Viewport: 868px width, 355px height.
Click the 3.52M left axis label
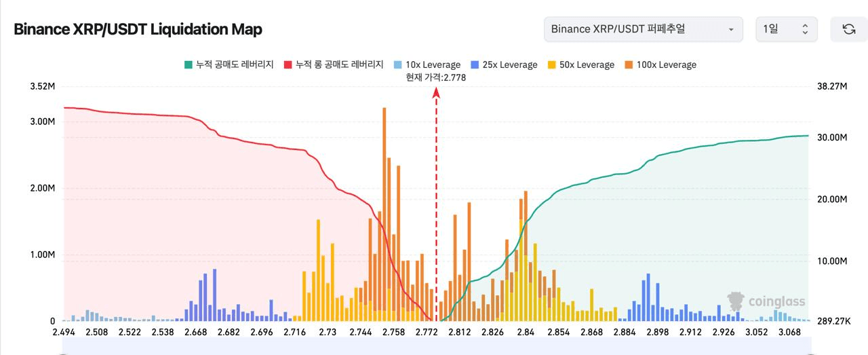tap(42, 86)
